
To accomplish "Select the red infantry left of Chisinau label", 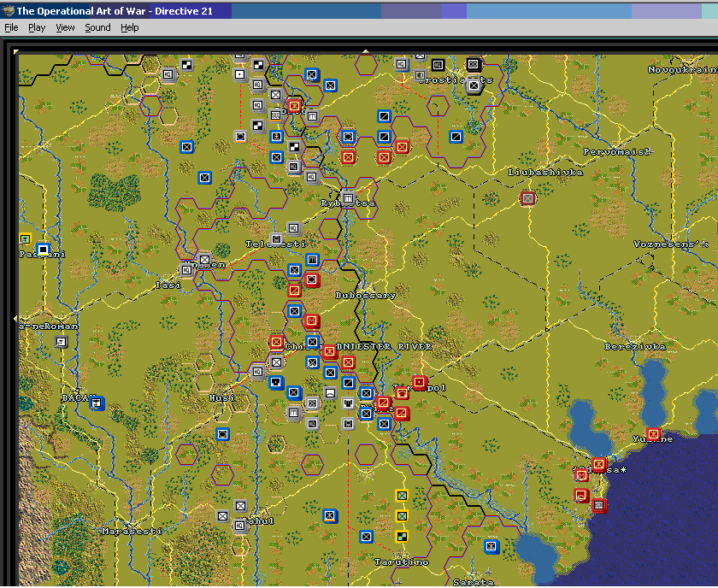I will pyautogui.click(x=276, y=342).
